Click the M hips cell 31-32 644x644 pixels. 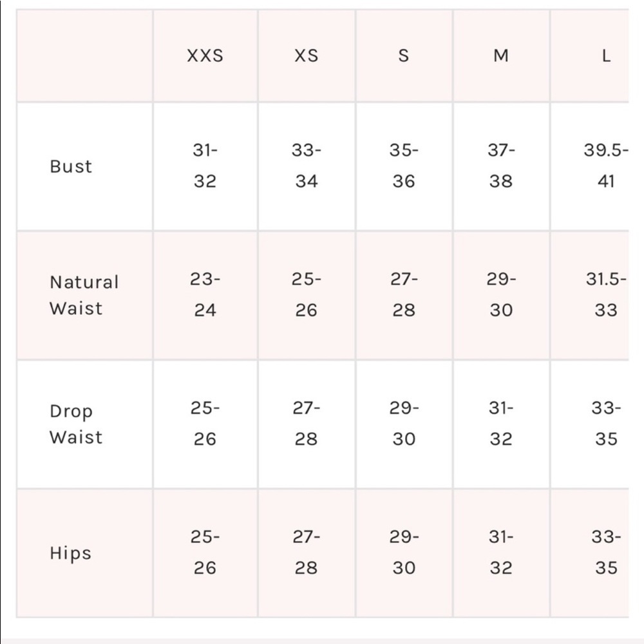pos(501,553)
